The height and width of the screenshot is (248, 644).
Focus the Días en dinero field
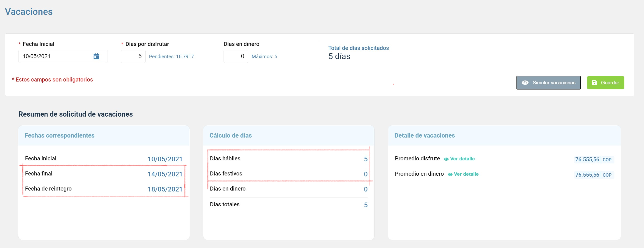click(x=236, y=56)
